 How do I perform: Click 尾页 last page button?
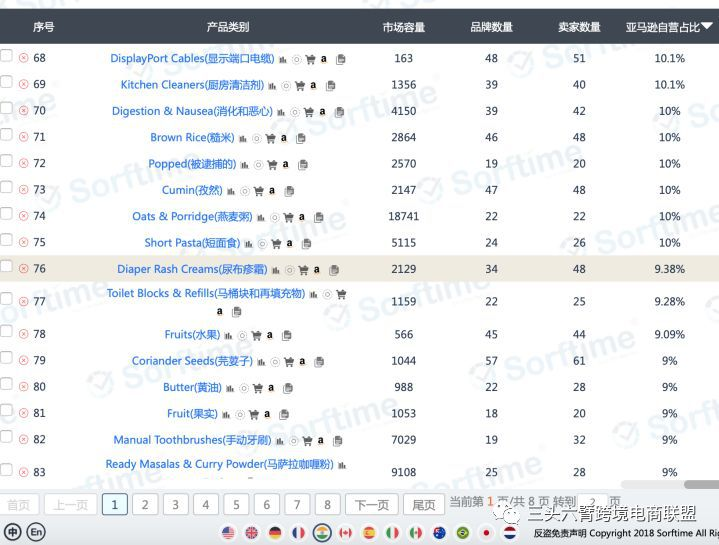pos(424,505)
